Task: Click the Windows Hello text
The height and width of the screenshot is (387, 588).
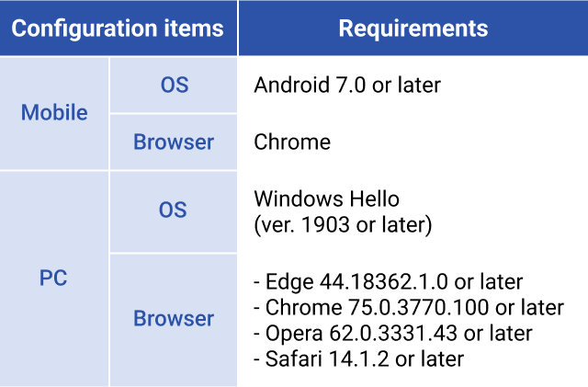Action: [x=327, y=199]
